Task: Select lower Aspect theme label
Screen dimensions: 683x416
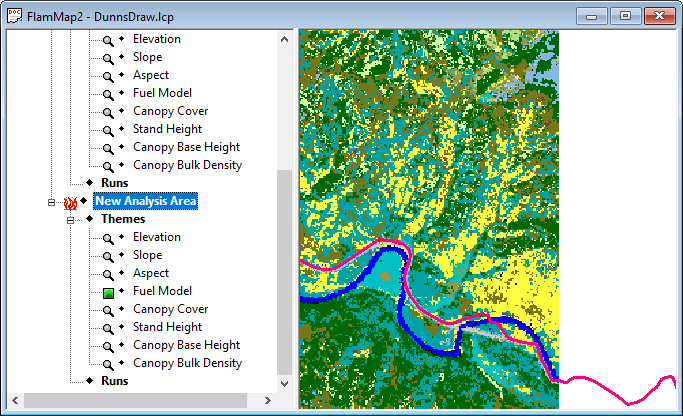Action: click(x=151, y=273)
